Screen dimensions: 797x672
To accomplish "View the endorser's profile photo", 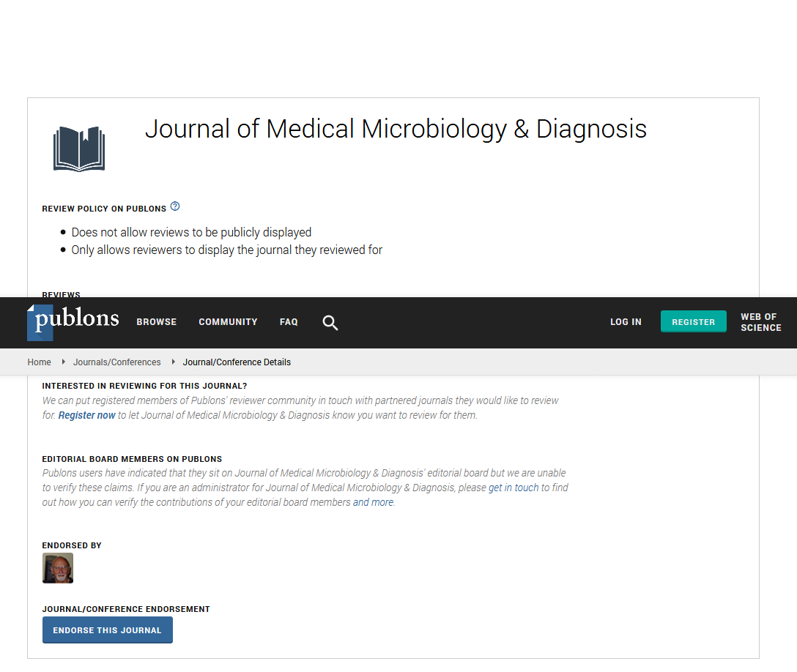I will (x=58, y=568).
